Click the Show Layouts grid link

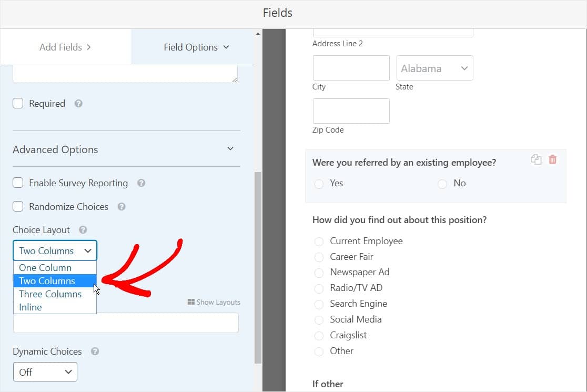(214, 302)
